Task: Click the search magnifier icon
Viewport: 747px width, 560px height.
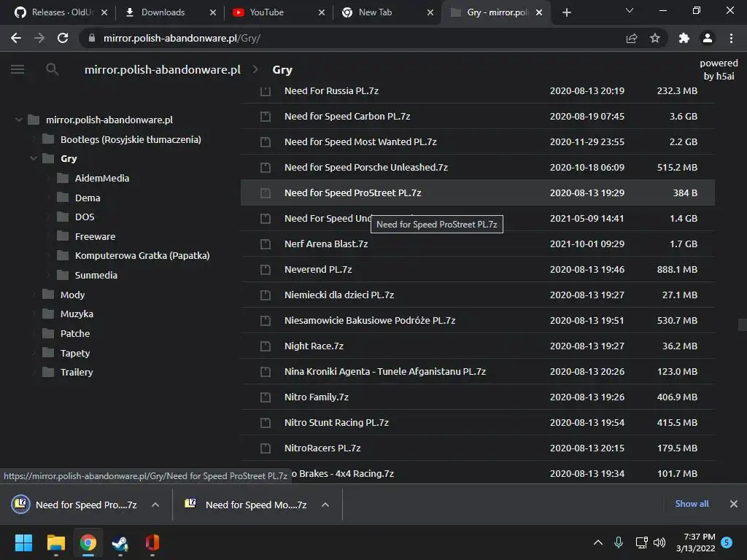Action: click(52, 69)
